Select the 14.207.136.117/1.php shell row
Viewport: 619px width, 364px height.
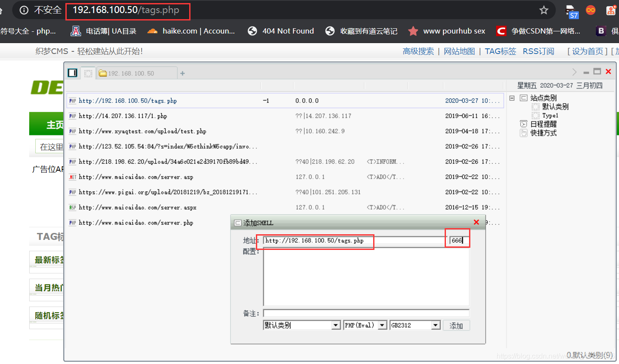pos(285,116)
